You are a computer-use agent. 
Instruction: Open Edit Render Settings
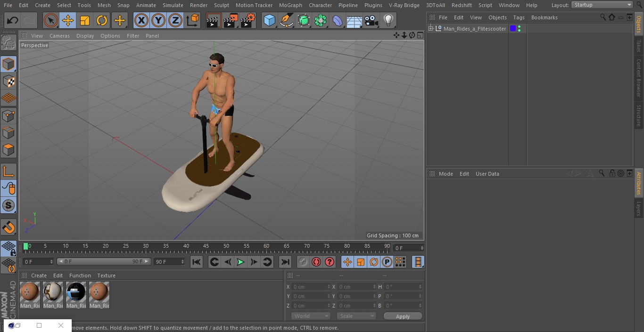pyautogui.click(x=248, y=20)
